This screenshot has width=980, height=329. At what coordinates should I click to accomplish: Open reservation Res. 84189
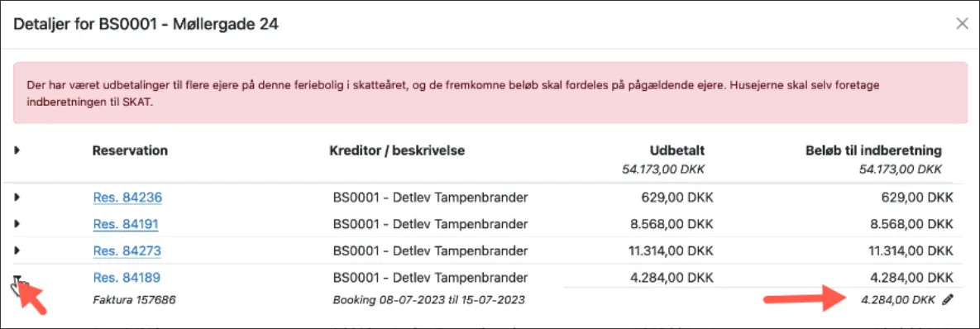pos(127,277)
